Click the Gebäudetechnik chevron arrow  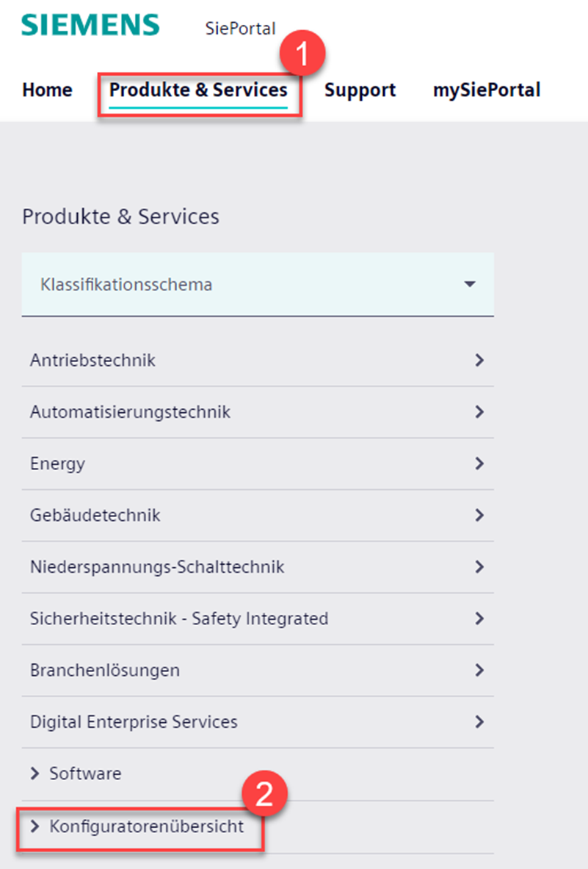(479, 515)
